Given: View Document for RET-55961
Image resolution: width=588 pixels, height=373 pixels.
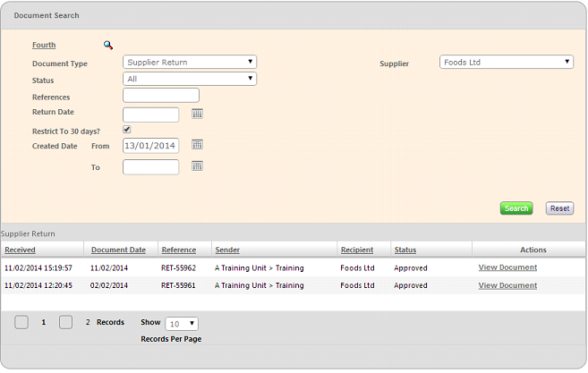Looking at the screenshot, I should [507, 285].
